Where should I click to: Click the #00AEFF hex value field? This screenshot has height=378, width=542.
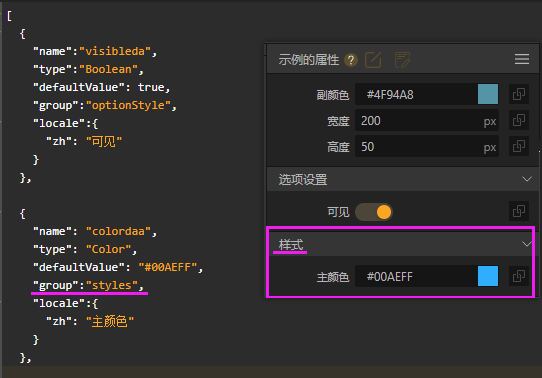pyautogui.click(x=416, y=276)
